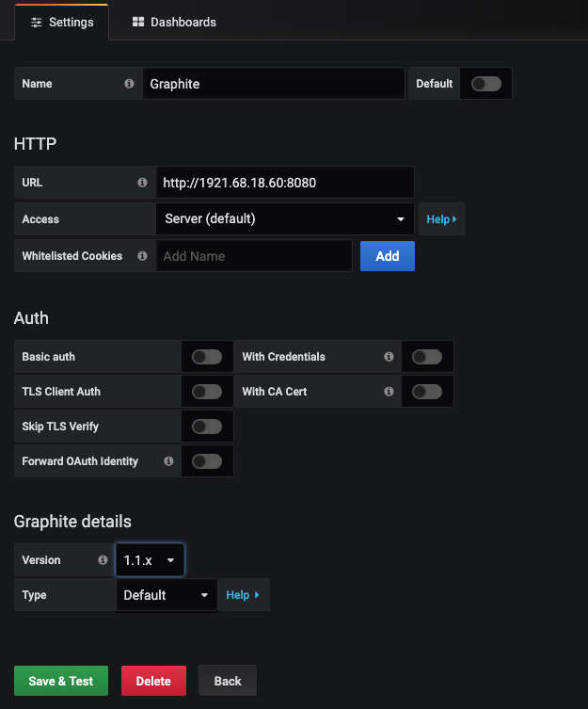The height and width of the screenshot is (709, 588).
Task: Click the Back button
Action: coord(228,681)
